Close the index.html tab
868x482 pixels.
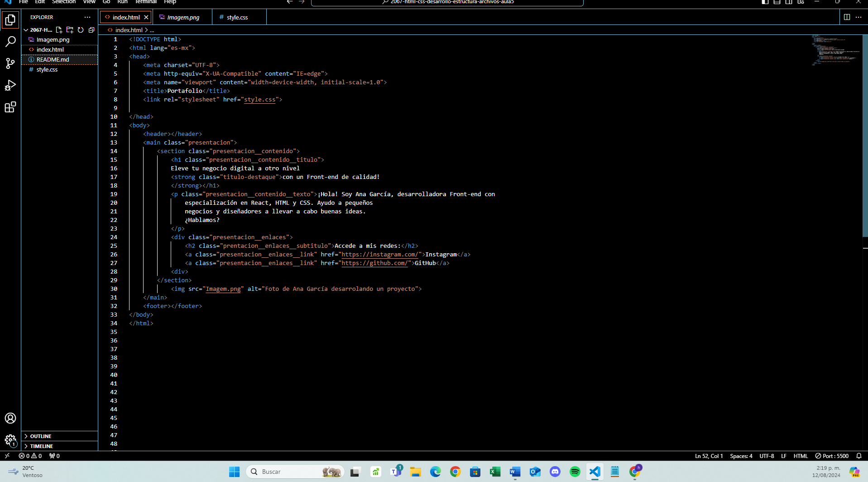click(146, 17)
